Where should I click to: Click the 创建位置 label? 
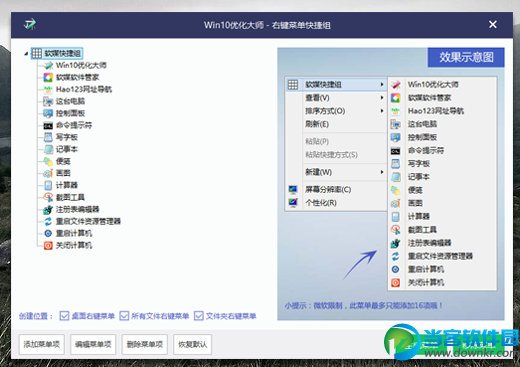pyautogui.click(x=36, y=316)
